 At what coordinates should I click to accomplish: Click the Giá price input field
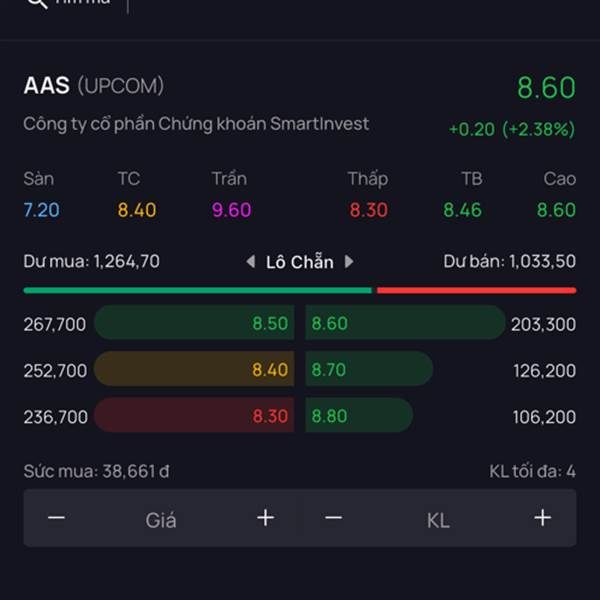[x=161, y=519]
